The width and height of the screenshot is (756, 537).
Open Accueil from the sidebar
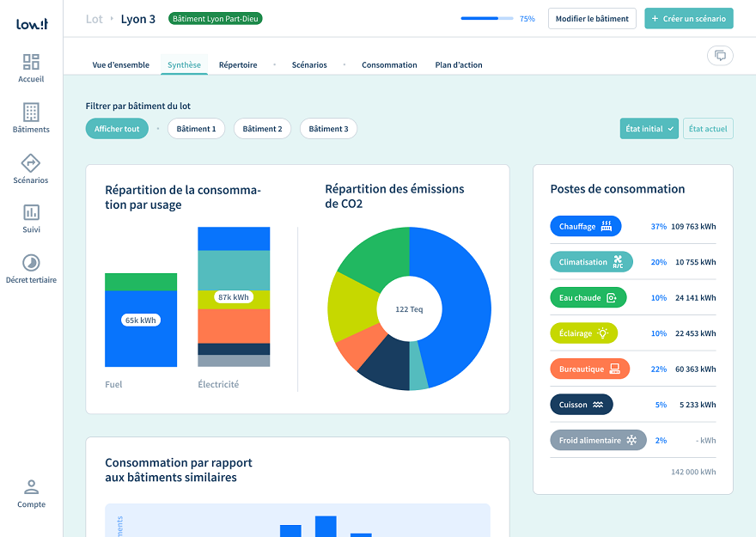[31, 68]
